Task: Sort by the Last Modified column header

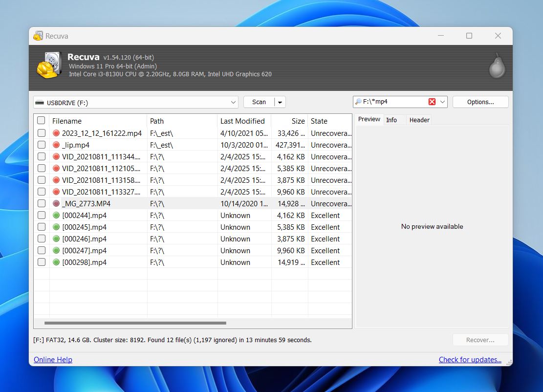Action: point(244,121)
